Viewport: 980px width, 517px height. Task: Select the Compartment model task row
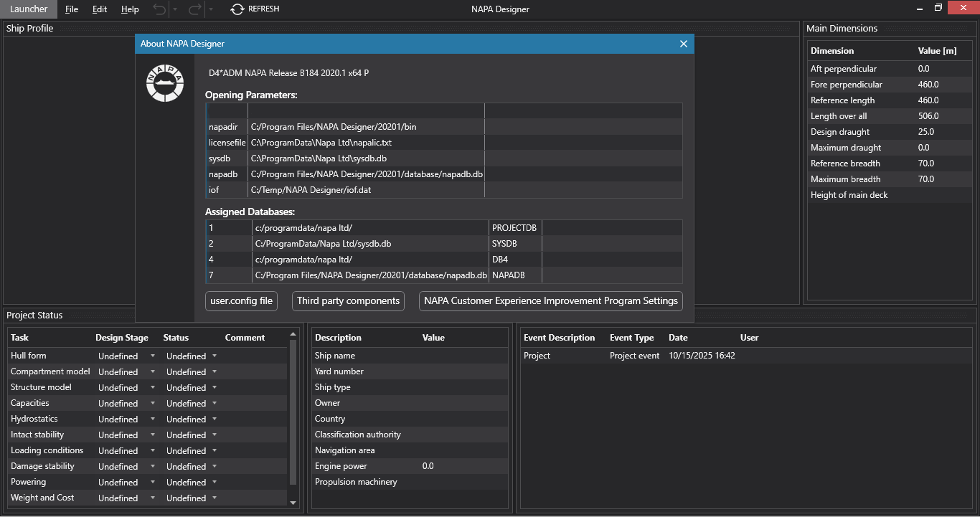pos(149,371)
